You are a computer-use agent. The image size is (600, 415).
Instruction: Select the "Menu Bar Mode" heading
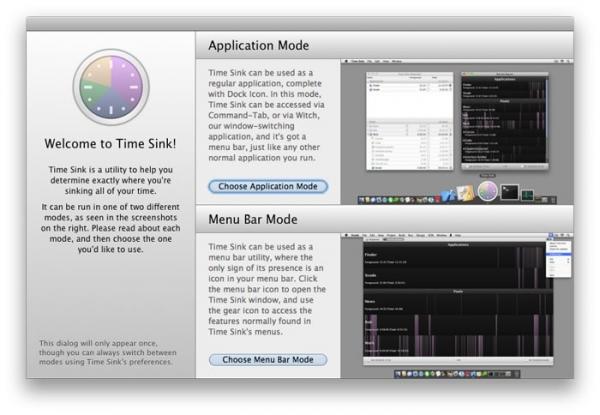pos(253,219)
